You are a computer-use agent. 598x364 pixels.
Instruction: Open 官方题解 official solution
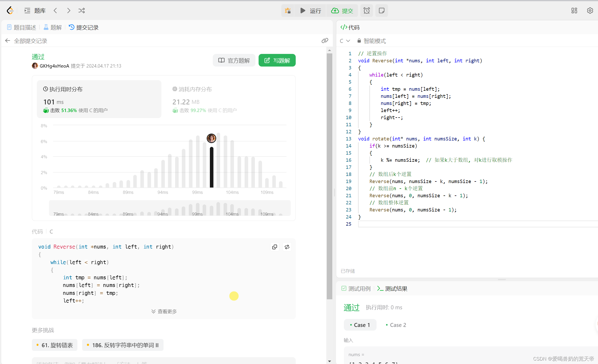coord(234,60)
